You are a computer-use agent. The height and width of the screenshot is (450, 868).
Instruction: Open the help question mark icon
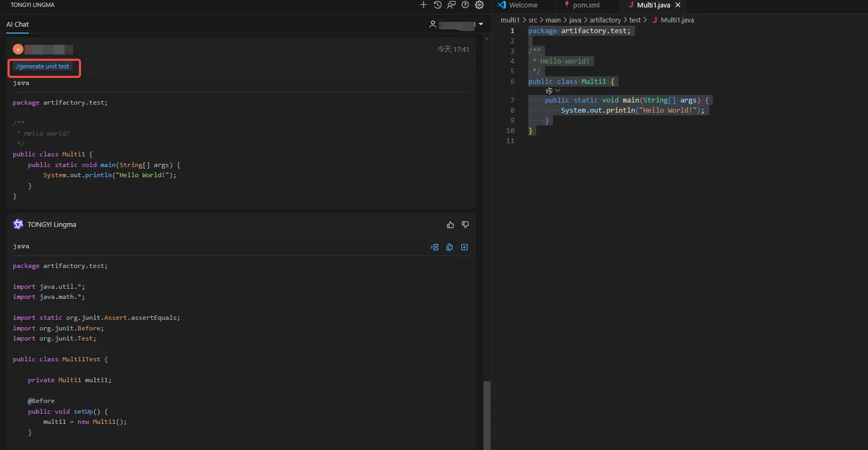465,5
